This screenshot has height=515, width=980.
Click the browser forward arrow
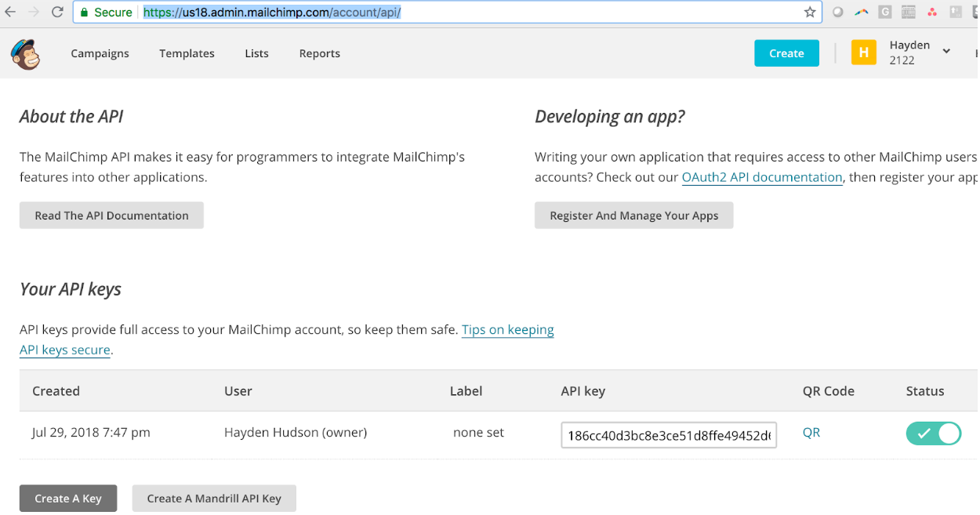tap(34, 12)
